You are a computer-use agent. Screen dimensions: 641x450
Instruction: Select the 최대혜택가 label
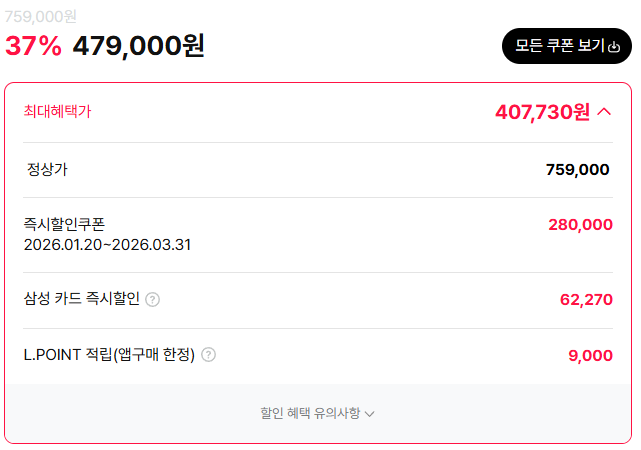click(x=57, y=111)
